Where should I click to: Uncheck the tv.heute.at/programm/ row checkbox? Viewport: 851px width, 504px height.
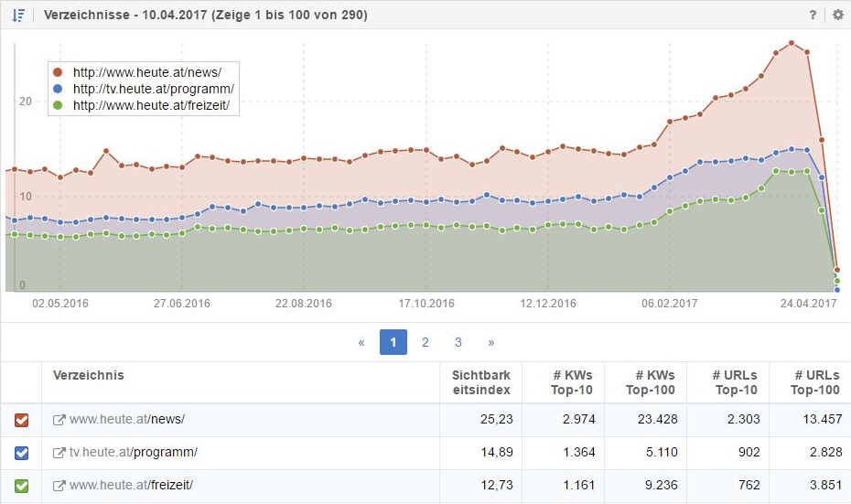pos(21,453)
